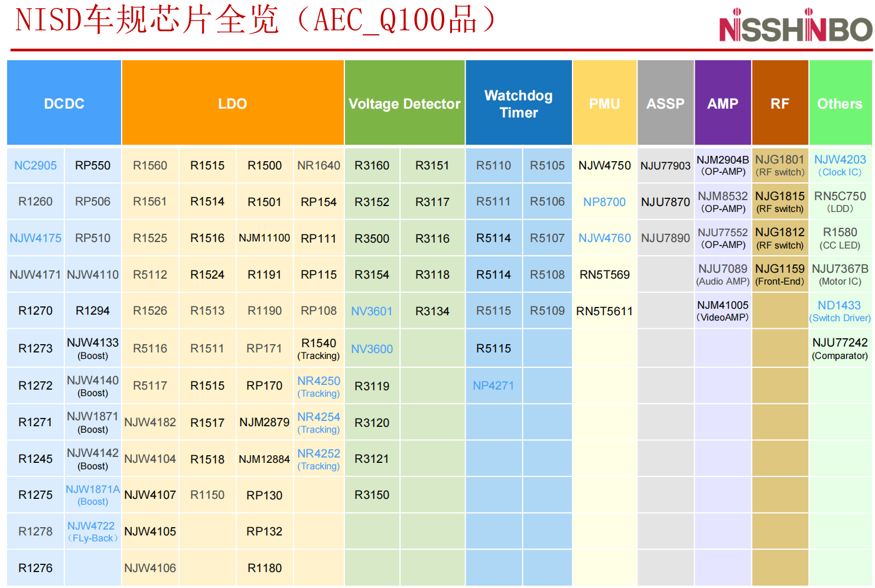Click the R5110 cell
The width and height of the screenshot is (875, 588).
click(x=494, y=165)
